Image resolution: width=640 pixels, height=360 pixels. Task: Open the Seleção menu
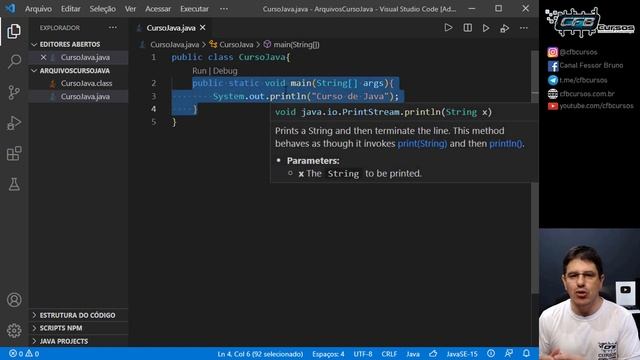tap(102, 9)
